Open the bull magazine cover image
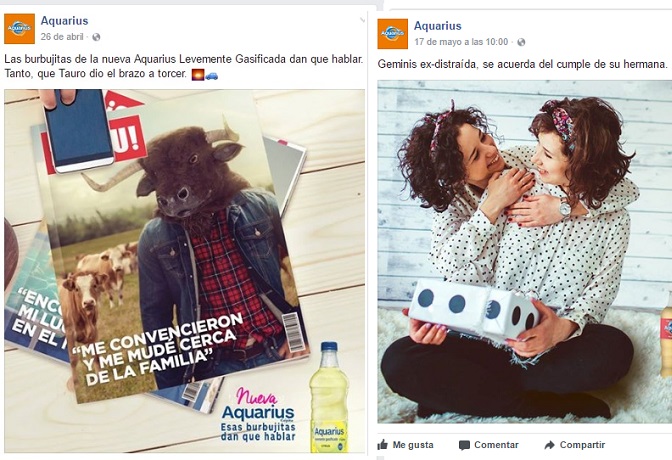This screenshot has height=460, width=672. pos(185,271)
